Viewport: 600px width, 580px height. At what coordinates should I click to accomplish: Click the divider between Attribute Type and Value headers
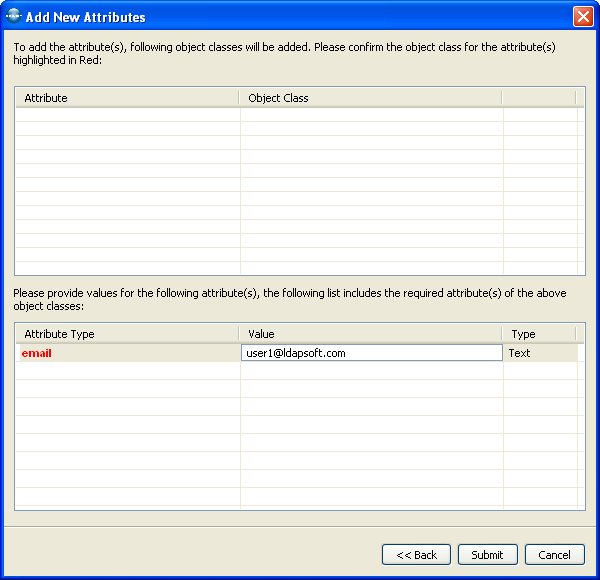tap(240, 334)
